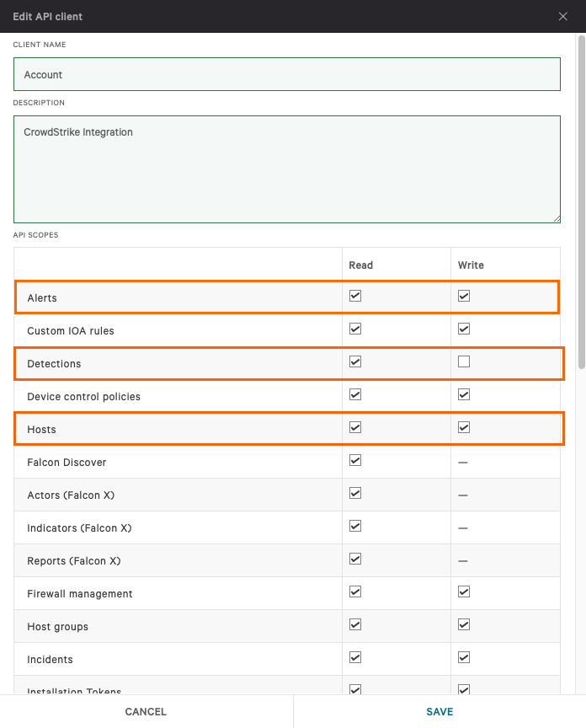Disable Read permission for Hosts
This screenshot has height=728, width=586.
point(354,427)
